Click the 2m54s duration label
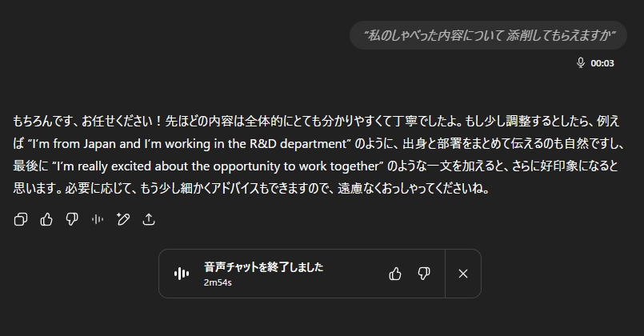Viewport: 644px width, 336px height. (x=218, y=282)
